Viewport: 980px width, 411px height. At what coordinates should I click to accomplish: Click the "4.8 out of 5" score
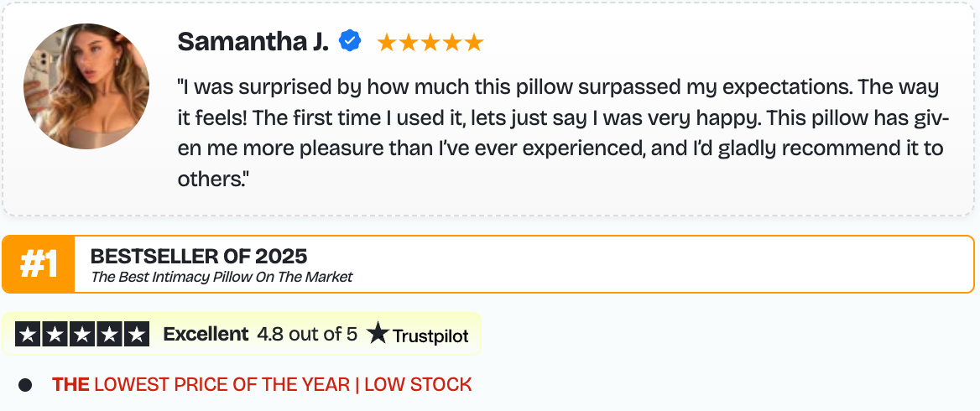307,334
